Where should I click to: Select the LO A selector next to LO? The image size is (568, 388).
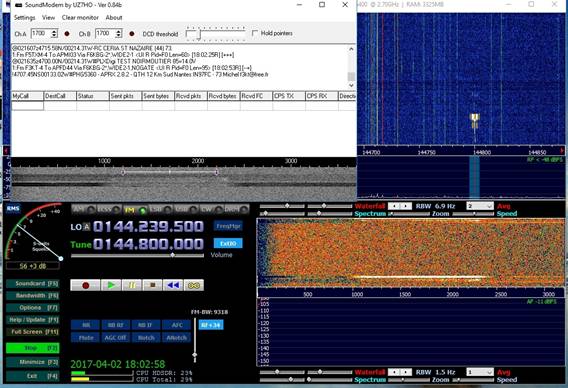pyautogui.click(x=86, y=227)
